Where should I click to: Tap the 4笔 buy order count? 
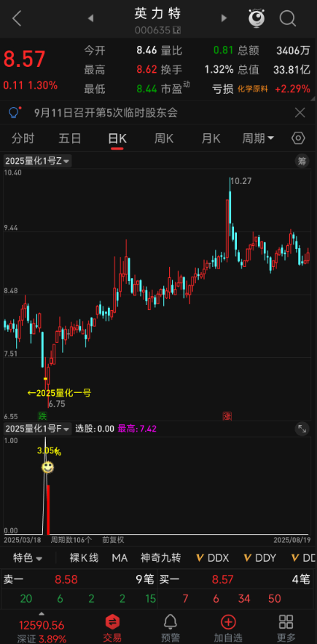[300, 579]
